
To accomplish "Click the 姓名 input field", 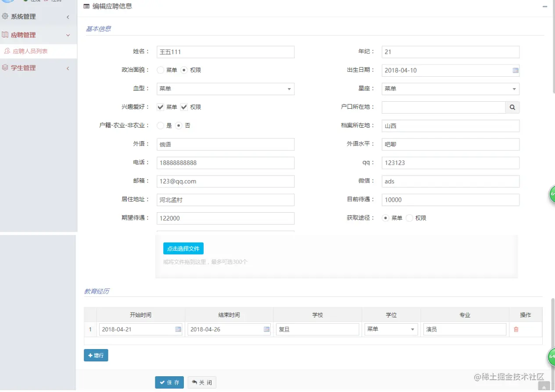I will click(226, 52).
